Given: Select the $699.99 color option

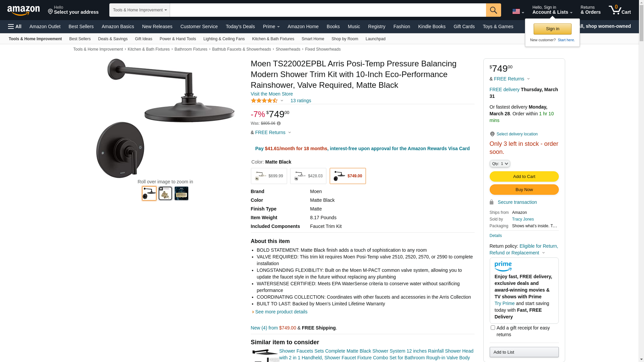Looking at the screenshot, I should tap(269, 176).
